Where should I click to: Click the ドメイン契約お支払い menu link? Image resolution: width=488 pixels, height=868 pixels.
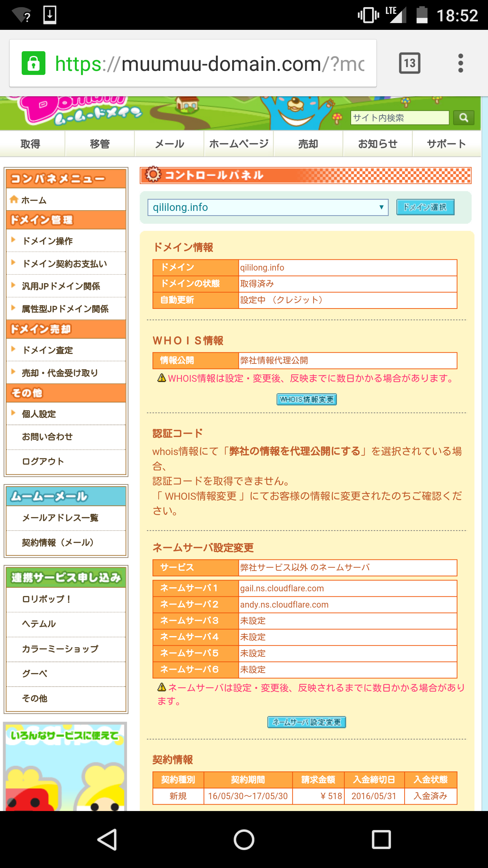pyautogui.click(x=64, y=264)
